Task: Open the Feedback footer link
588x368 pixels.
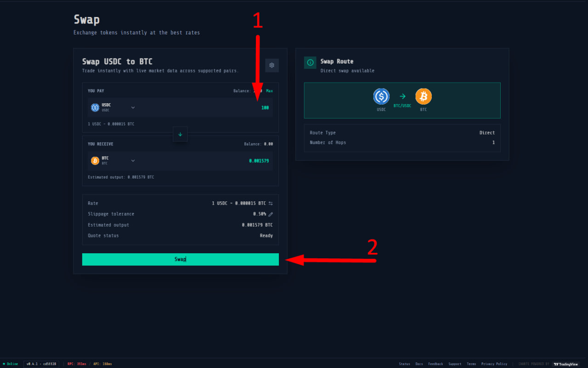Action: pos(435,364)
